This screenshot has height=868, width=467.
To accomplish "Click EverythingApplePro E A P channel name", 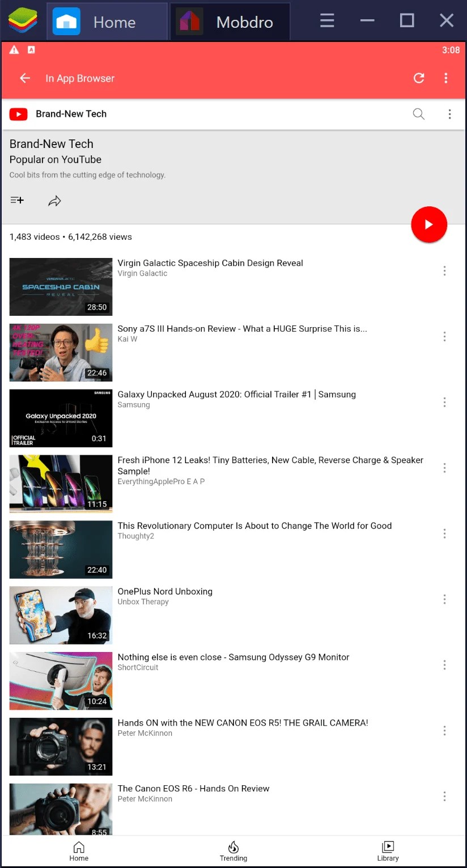I will [x=161, y=481].
